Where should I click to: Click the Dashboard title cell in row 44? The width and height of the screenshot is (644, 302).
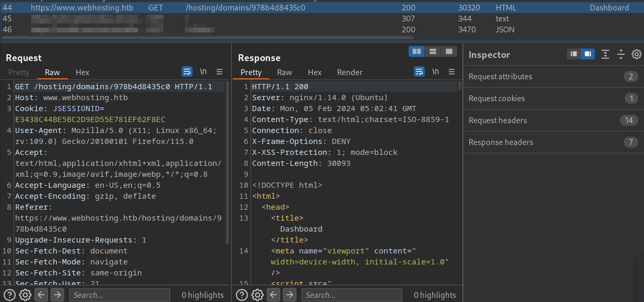[609, 8]
